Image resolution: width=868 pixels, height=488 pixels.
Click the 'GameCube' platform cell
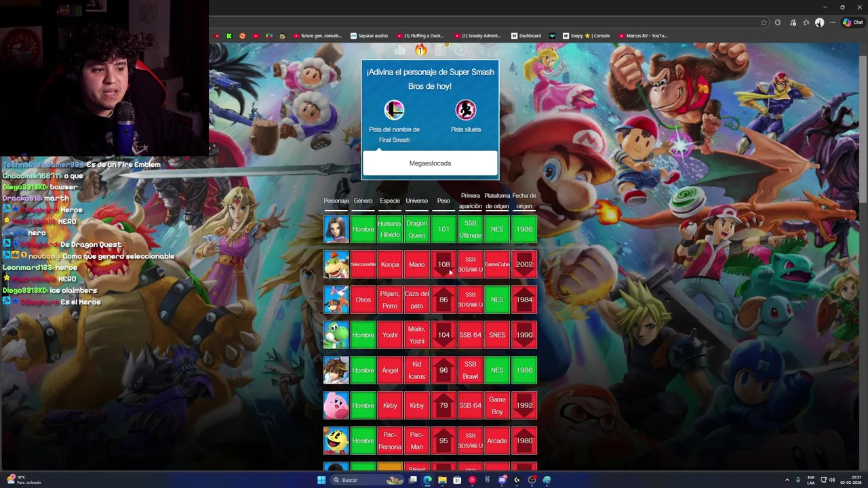[497, 264]
